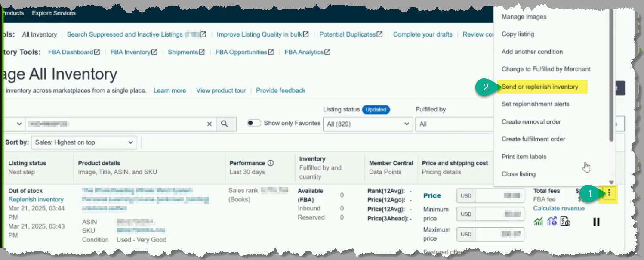Click the Product details column header
The image size is (644, 260).
99,163
